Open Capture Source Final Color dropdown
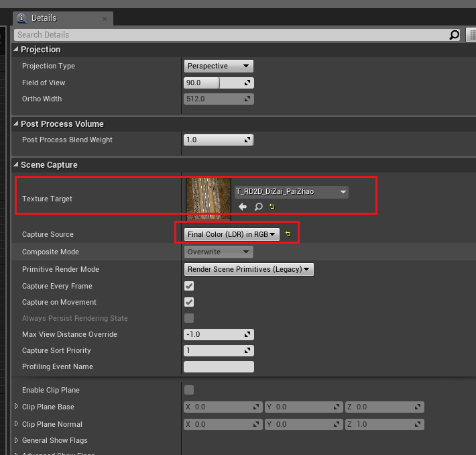 click(231, 234)
